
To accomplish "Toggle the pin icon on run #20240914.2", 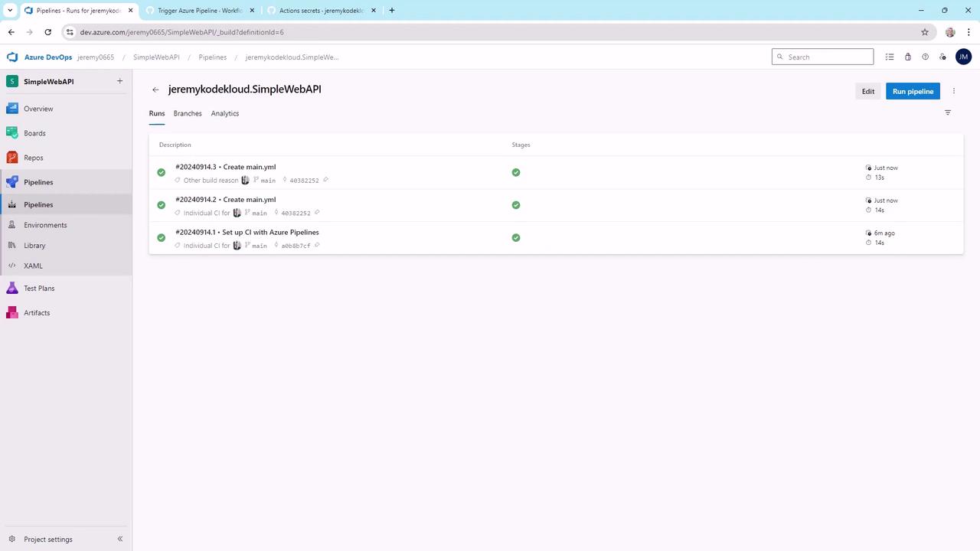I will (317, 213).
